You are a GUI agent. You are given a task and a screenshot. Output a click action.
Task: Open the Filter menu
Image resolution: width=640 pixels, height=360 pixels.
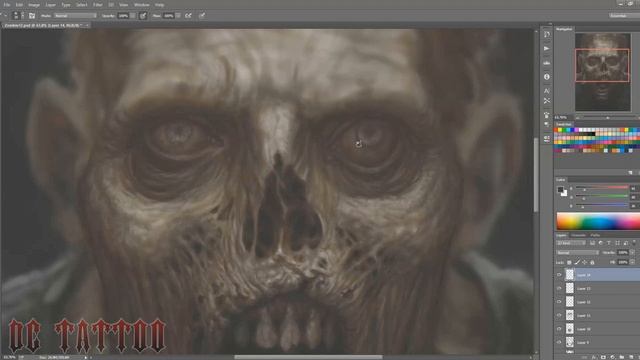(98, 5)
